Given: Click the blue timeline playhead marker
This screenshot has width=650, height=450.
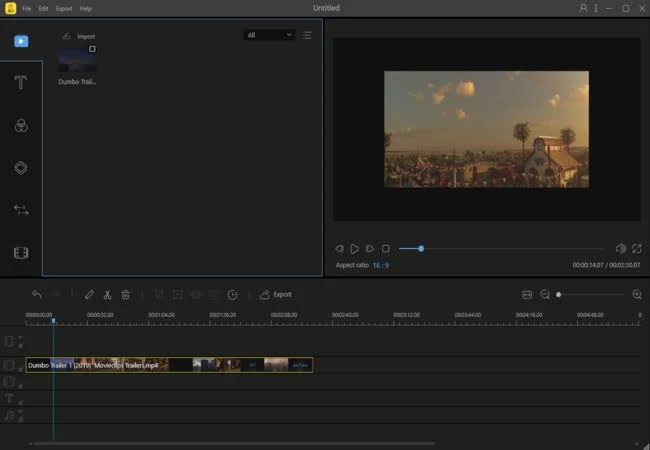Looking at the screenshot, I should coord(53,321).
